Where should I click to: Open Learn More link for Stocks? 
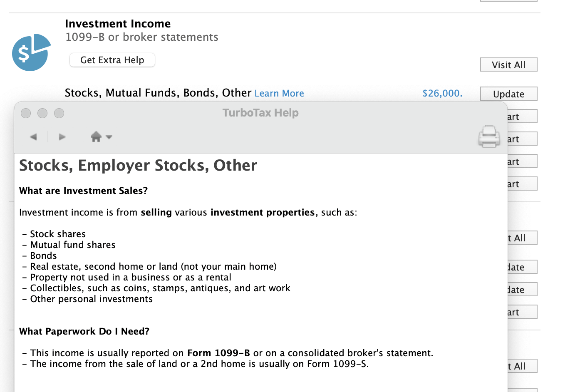[279, 94]
